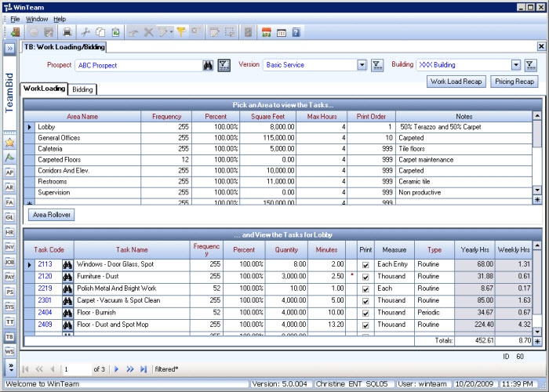The height and width of the screenshot is (392, 549).
Task: Click the areas grid scrollbar up arrow
Action: pyautogui.click(x=537, y=115)
